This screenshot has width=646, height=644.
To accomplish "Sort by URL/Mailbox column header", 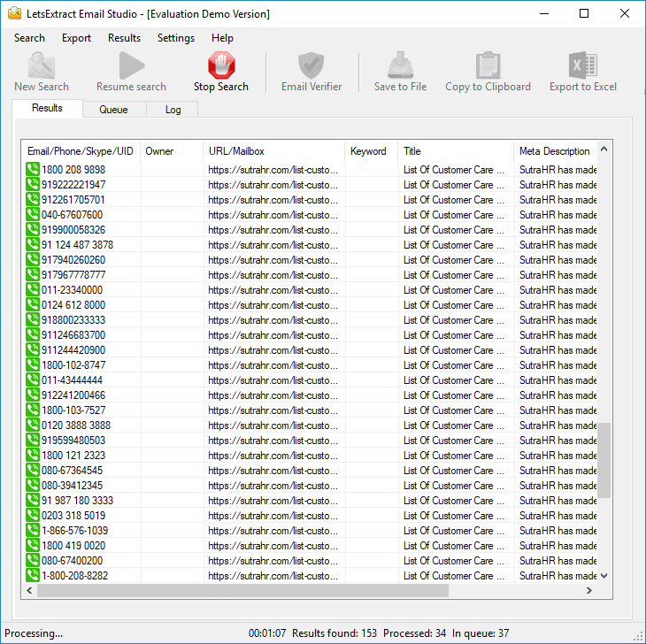I will click(x=274, y=151).
